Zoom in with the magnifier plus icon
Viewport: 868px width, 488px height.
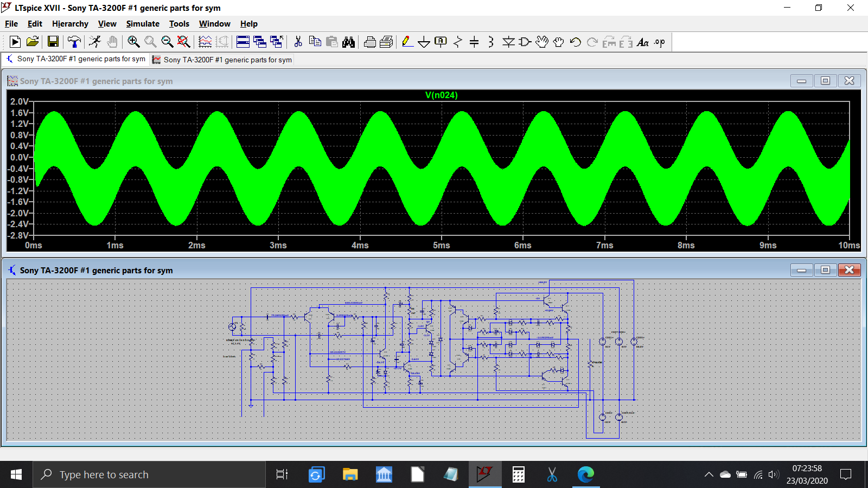pos(133,42)
